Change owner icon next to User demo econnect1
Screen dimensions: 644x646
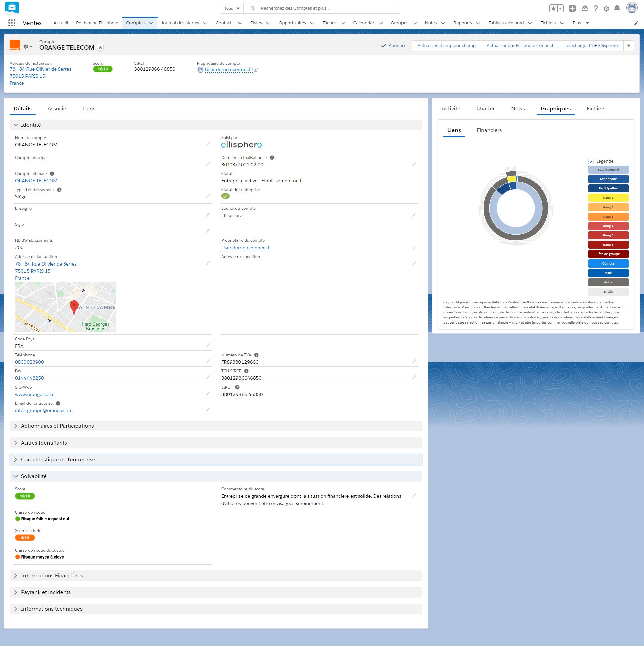[256, 70]
